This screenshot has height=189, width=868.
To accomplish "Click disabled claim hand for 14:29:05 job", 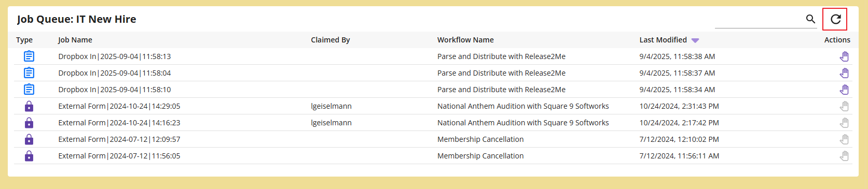I will coord(844,106).
